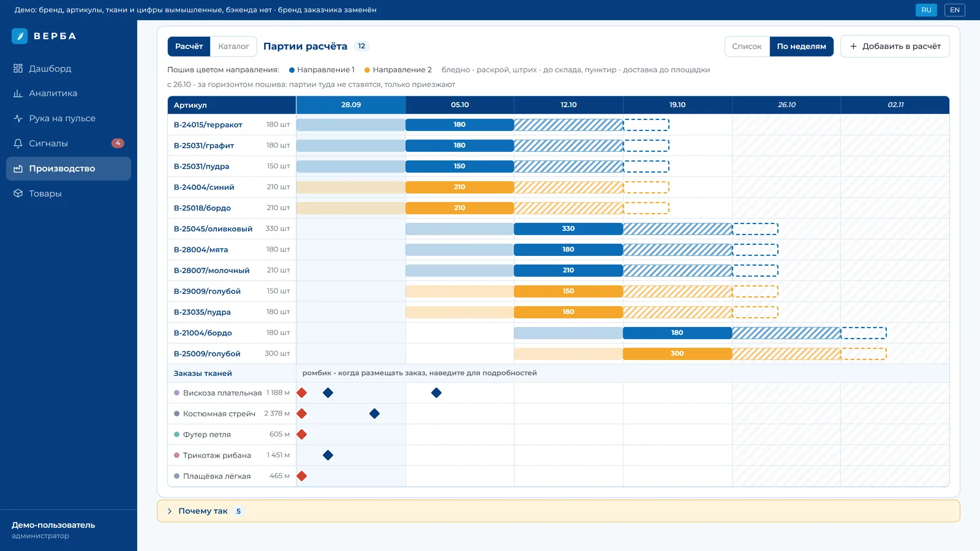The image size is (980, 551).
Task: Click Добавить в расчёт button
Action: point(895,47)
